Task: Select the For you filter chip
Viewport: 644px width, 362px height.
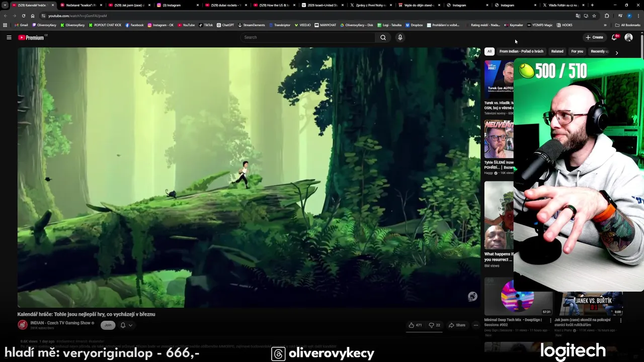Action: pyautogui.click(x=577, y=51)
